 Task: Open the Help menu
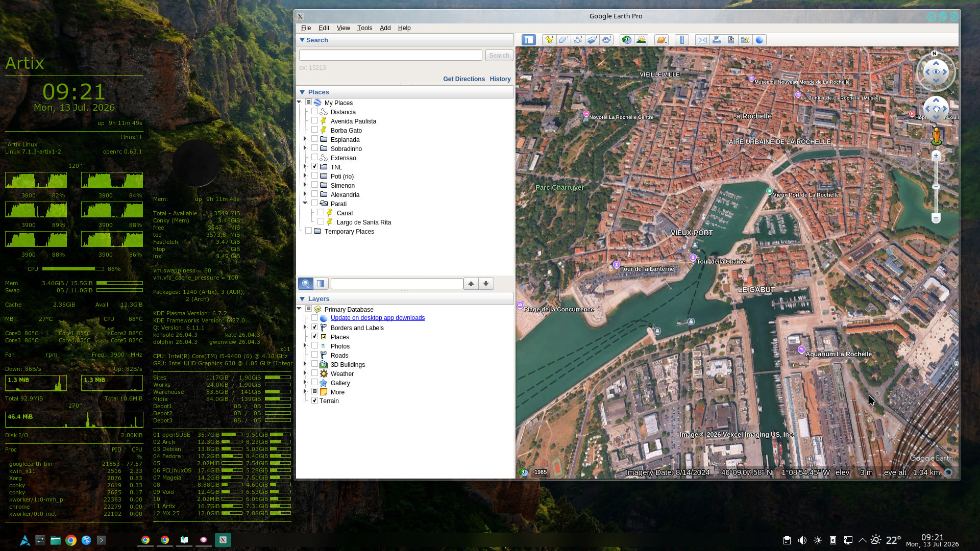[404, 28]
